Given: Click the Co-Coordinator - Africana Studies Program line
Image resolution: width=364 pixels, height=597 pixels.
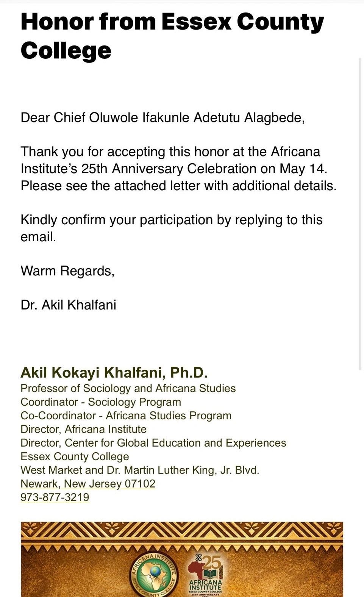Looking at the screenshot, I should click(126, 416).
